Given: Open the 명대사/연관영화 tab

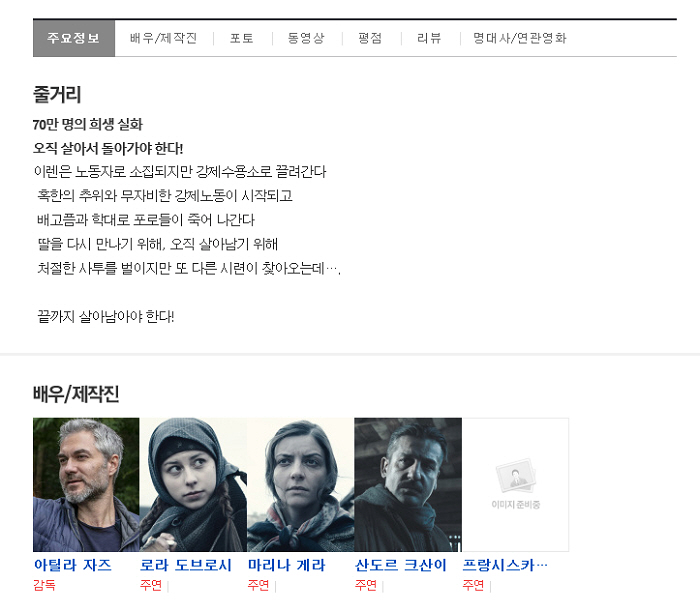Looking at the screenshot, I should [520, 38].
